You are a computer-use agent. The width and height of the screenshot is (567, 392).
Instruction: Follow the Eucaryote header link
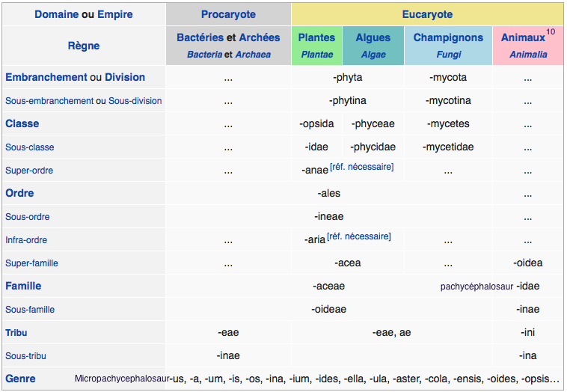tap(426, 14)
